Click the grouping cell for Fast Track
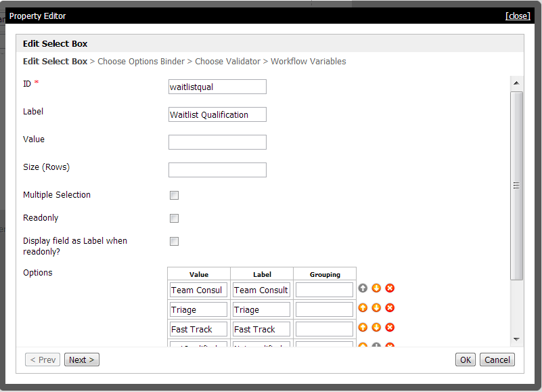The image size is (542, 392). click(x=324, y=329)
